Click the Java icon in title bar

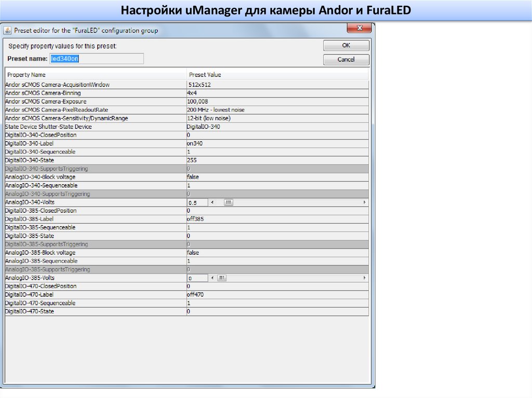pos(7,31)
